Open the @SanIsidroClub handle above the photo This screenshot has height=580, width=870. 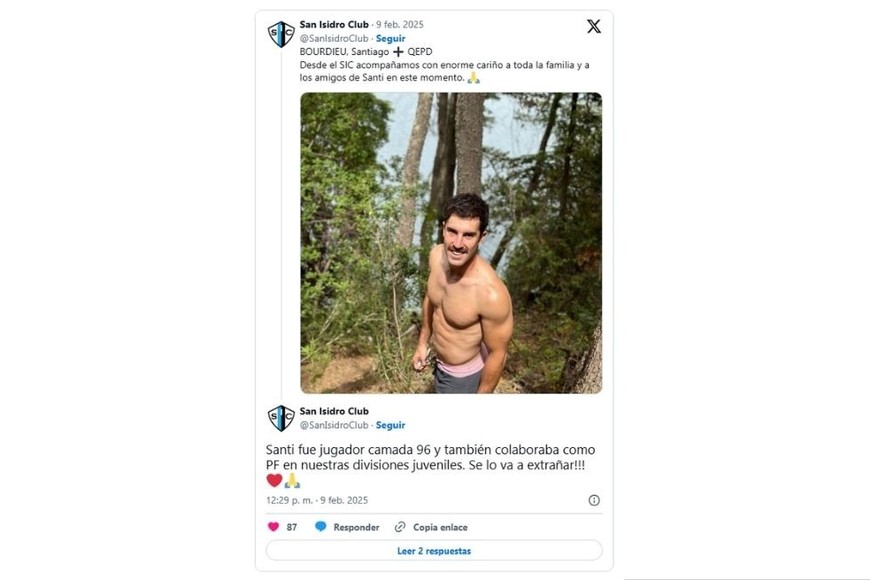334,38
